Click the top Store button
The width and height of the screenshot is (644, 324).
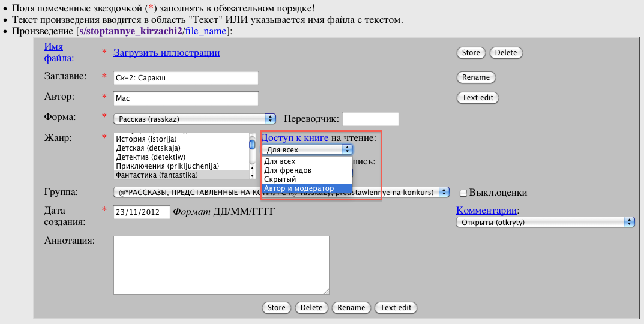tap(471, 53)
